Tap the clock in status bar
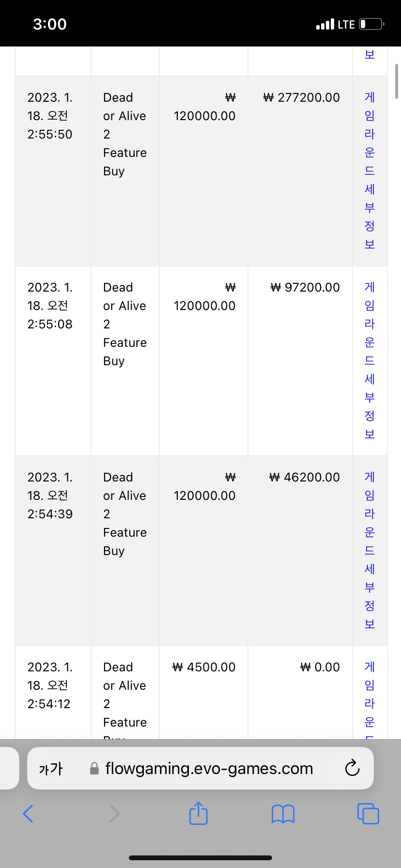 tap(50, 24)
